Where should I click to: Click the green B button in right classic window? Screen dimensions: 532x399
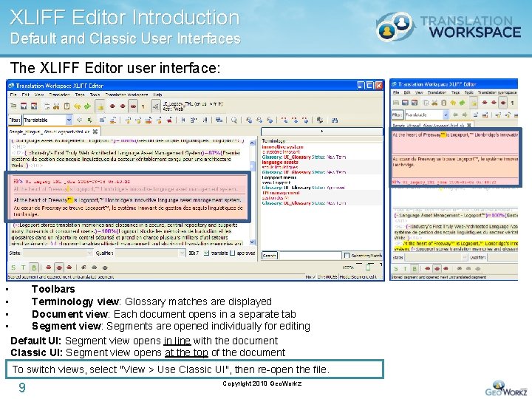pyautogui.click(x=415, y=268)
